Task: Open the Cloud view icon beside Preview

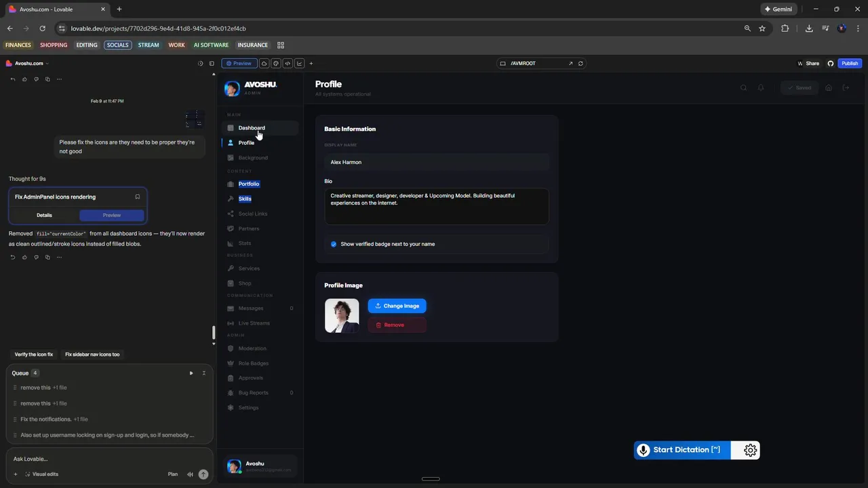Action: point(264,63)
